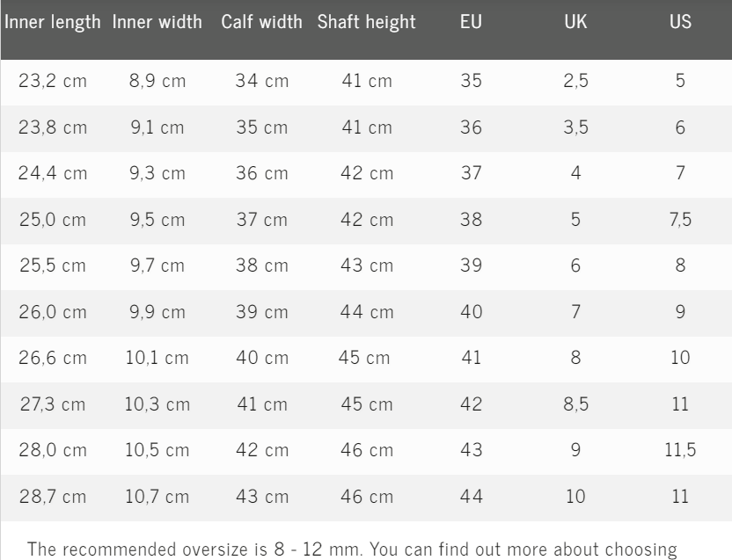Click the UK size 2,5 cell
This screenshot has width=732, height=560.
pyautogui.click(x=575, y=81)
